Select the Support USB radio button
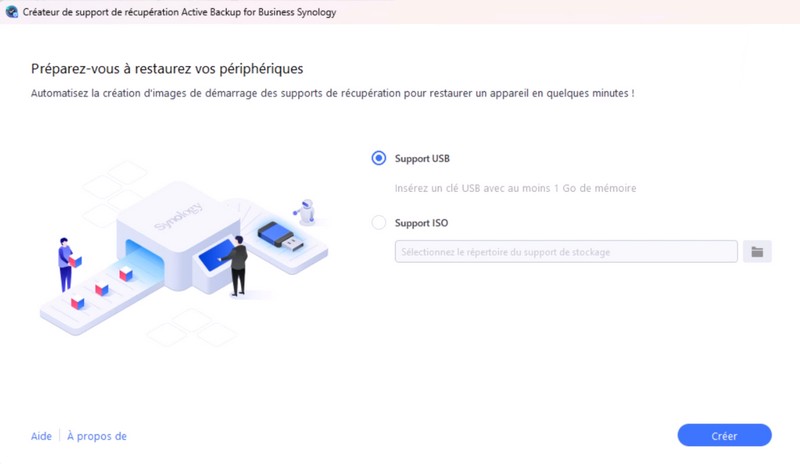The image size is (800, 464). [x=379, y=158]
